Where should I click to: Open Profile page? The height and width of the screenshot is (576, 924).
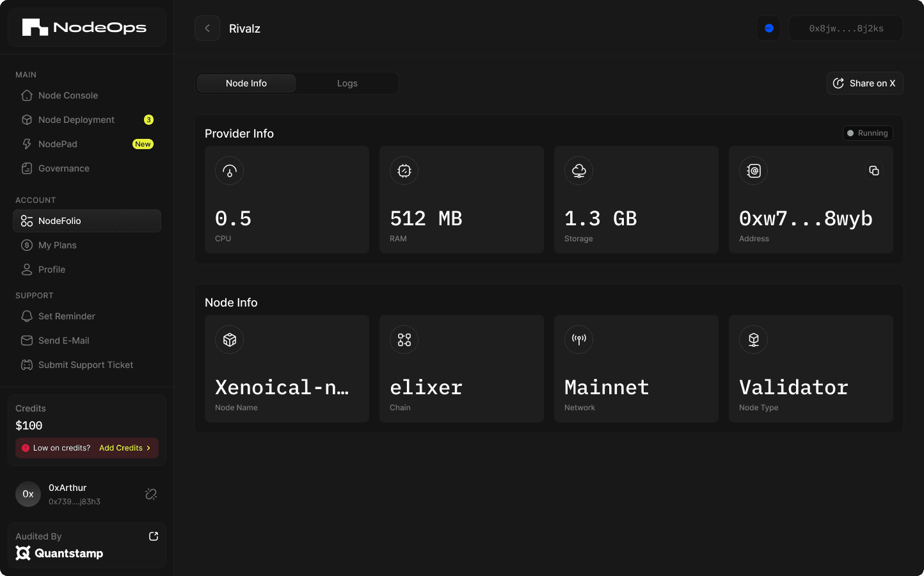(87, 269)
